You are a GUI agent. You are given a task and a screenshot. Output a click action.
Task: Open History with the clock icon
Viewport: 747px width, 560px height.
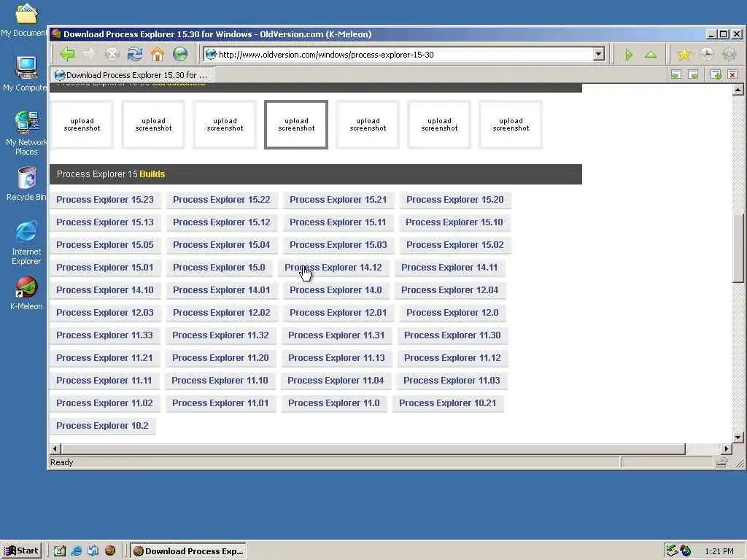tap(706, 55)
